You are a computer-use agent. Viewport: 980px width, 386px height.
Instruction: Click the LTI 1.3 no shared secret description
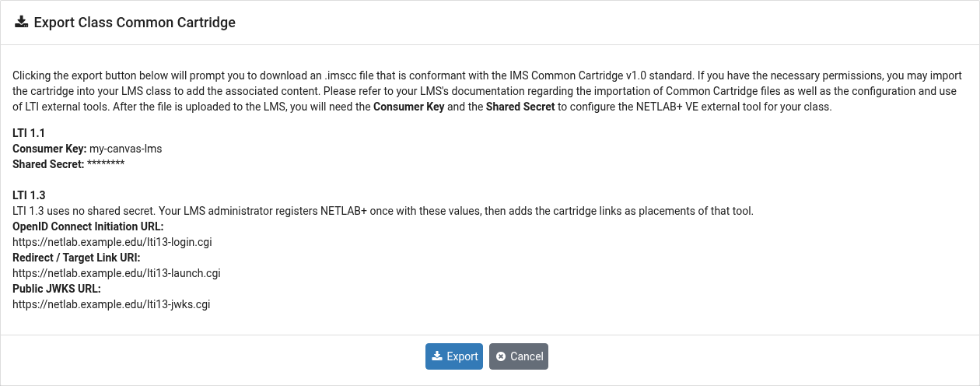click(383, 211)
